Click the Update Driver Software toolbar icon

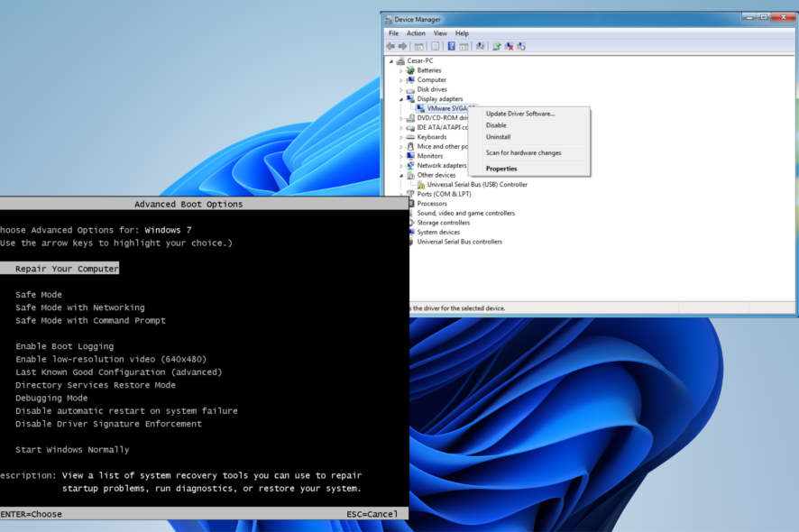tap(496, 46)
